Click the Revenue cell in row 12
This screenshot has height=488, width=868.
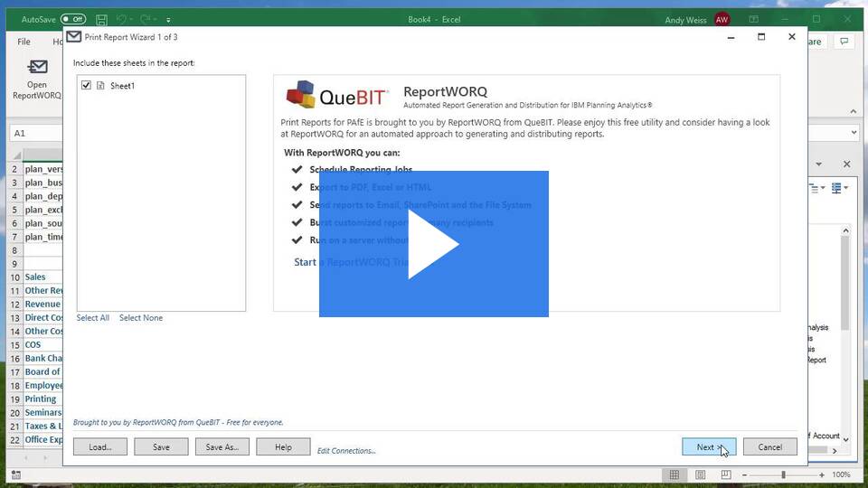click(42, 304)
